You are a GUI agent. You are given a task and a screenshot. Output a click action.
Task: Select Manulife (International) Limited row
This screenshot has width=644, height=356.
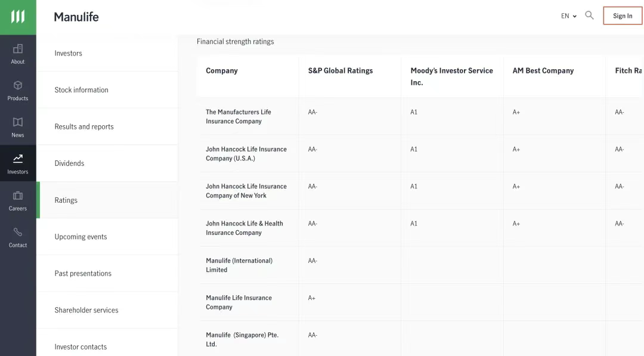pyautogui.click(x=239, y=265)
